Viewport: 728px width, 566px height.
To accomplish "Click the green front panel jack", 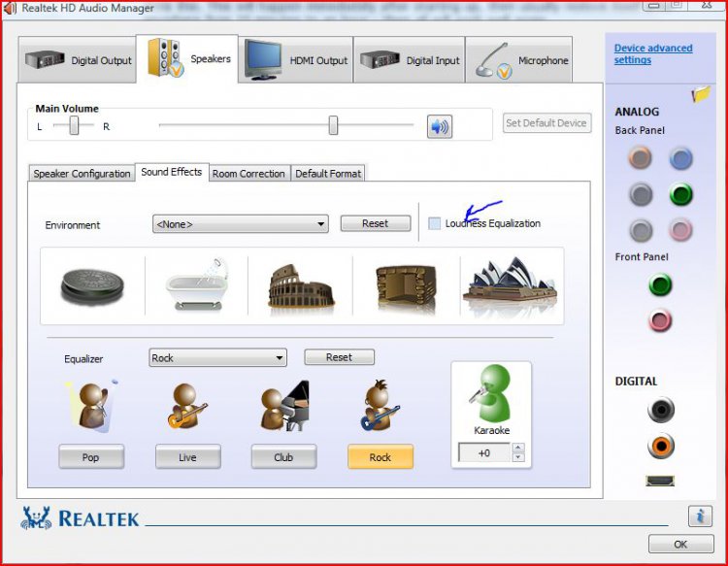I will click(660, 284).
